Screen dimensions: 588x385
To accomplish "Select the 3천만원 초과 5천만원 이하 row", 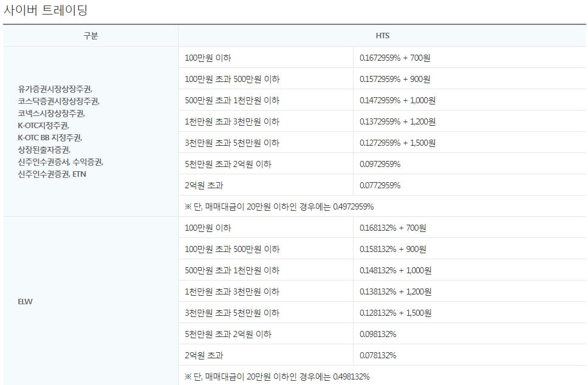I will pos(227,142).
